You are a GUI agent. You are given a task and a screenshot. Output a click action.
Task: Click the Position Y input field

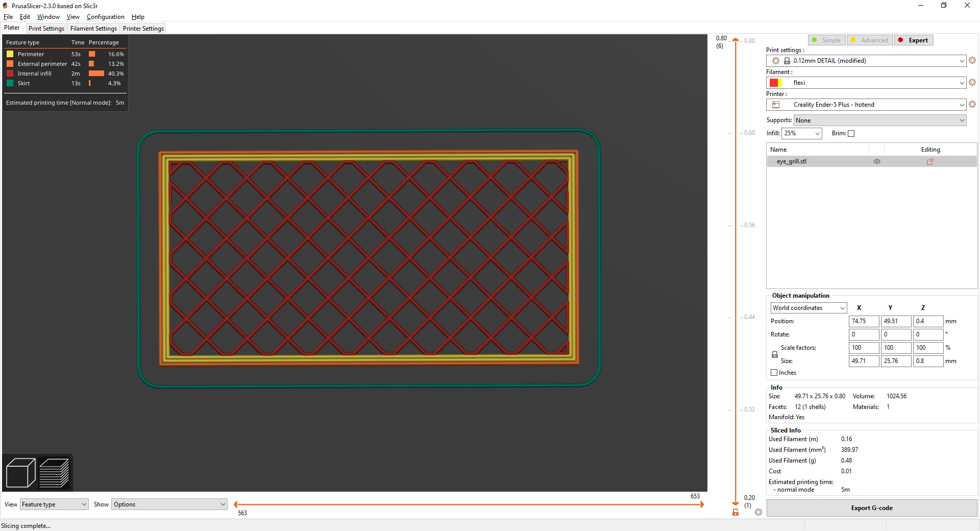tap(896, 321)
